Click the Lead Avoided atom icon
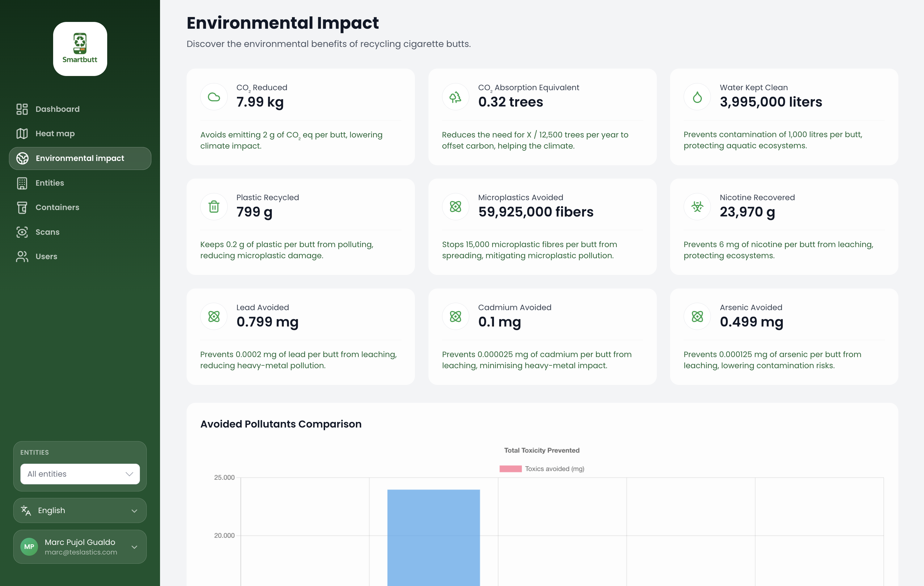 [x=214, y=317]
